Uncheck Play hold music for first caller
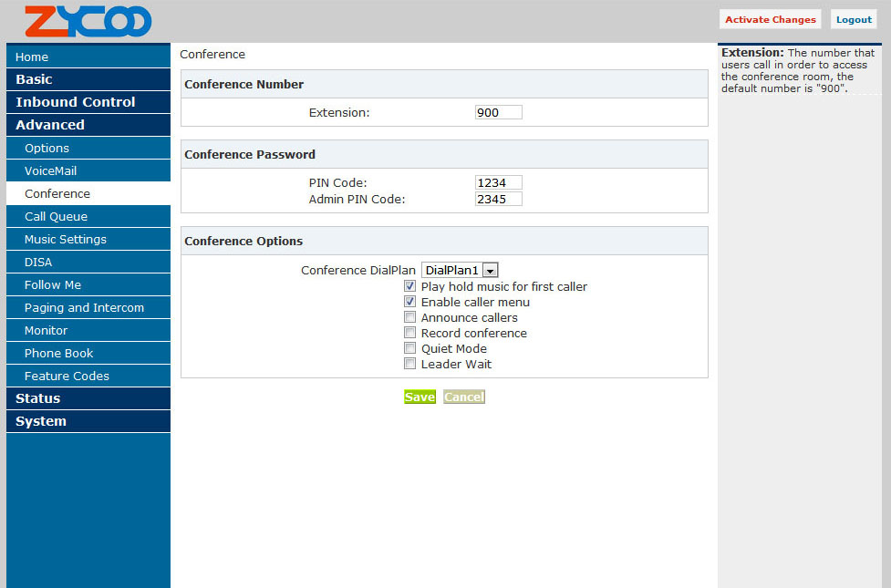The height and width of the screenshot is (588, 891). coord(410,287)
